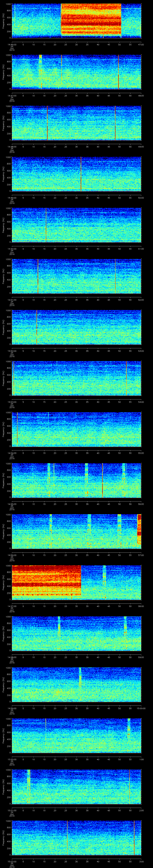This screenshot has width=153, height=868.
Task: Click the 14:48:00 start time label
Action: (12, 147)
